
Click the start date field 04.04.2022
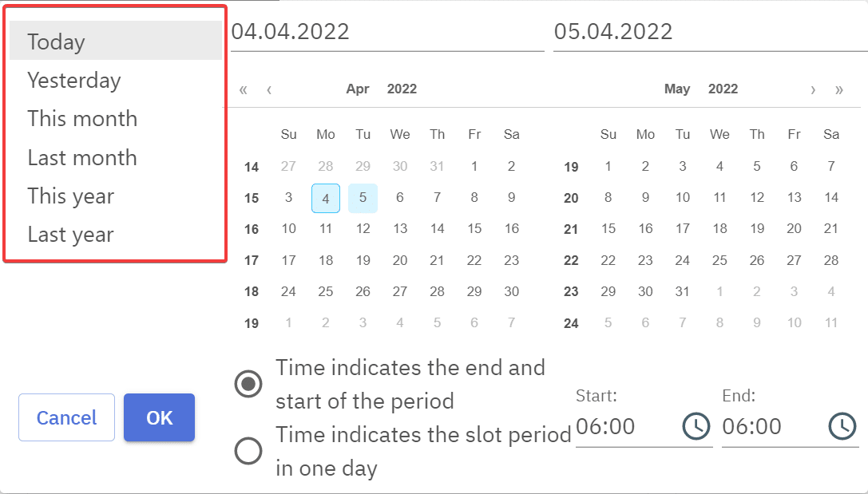386,32
